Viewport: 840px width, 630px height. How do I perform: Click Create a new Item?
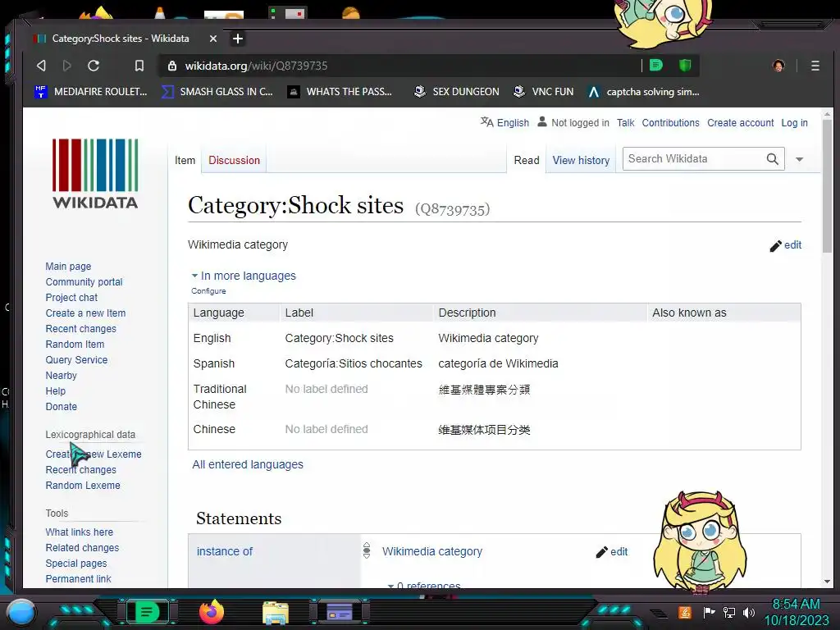tap(85, 313)
